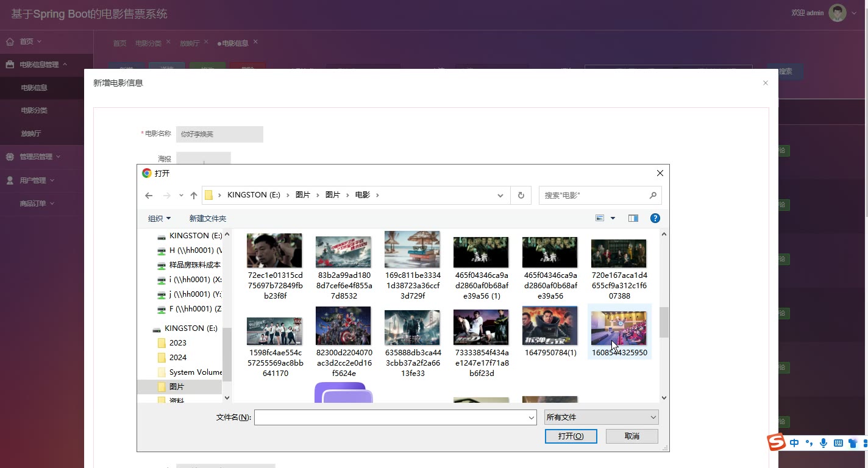Open the view options dropdown arrow

pyautogui.click(x=613, y=218)
